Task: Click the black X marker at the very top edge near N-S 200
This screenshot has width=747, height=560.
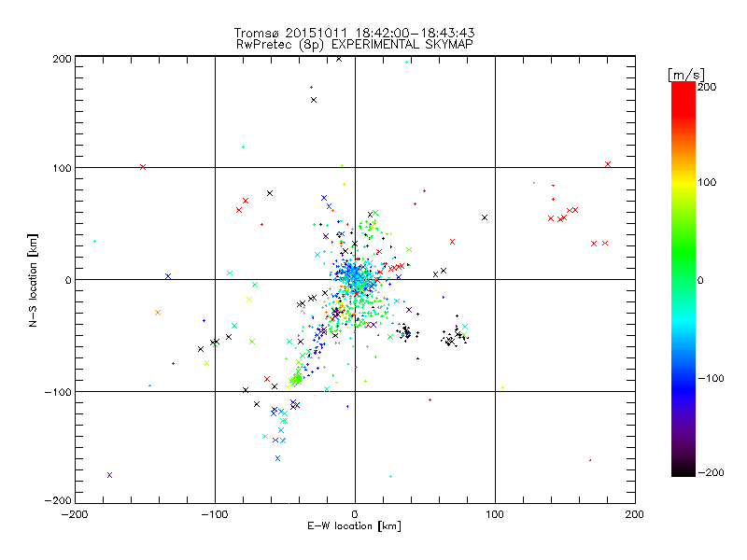Action: pyautogui.click(x=339, y=59)
